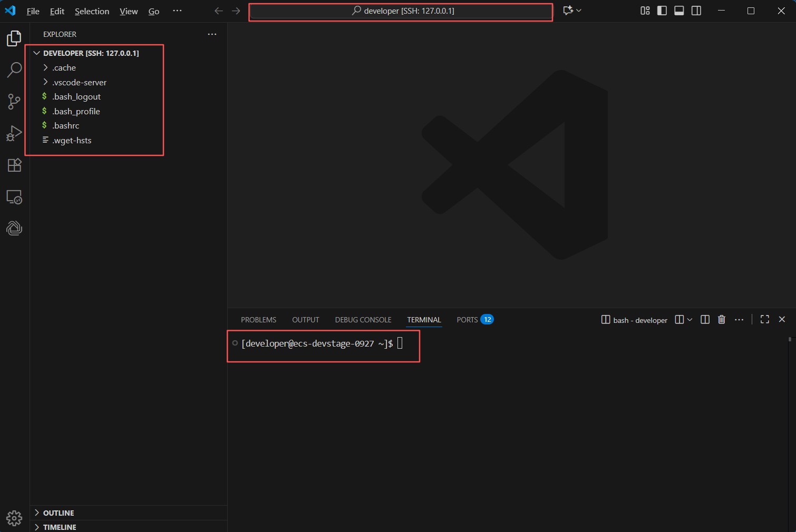This screenshot has height=532, width=796.
Task: Maximize the terminal panel size
Action: click(x=764, y=320)
